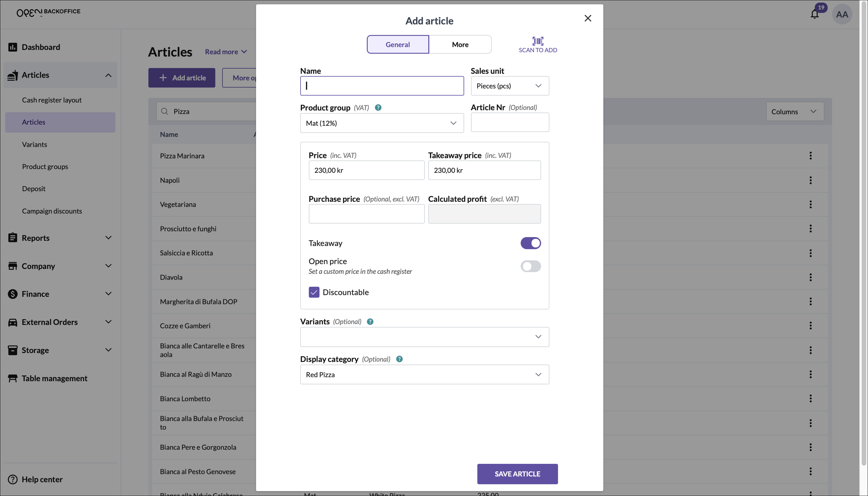Expand the Finance sidebar chevron
This screenshot has height=496, width=868.
click(108, 294)
